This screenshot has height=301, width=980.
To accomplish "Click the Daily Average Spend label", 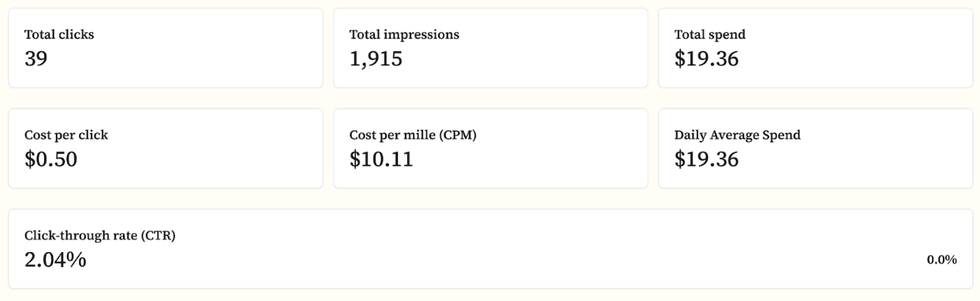I will [737, 135].
